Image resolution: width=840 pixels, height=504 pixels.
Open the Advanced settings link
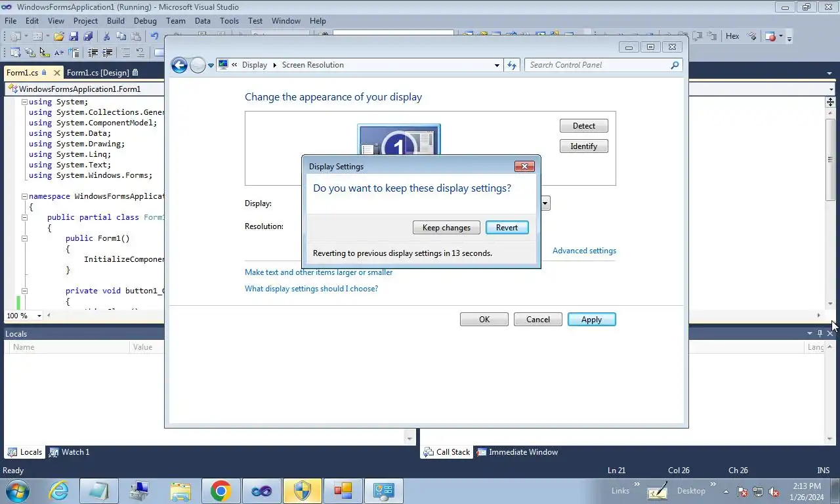click(584, 251)
